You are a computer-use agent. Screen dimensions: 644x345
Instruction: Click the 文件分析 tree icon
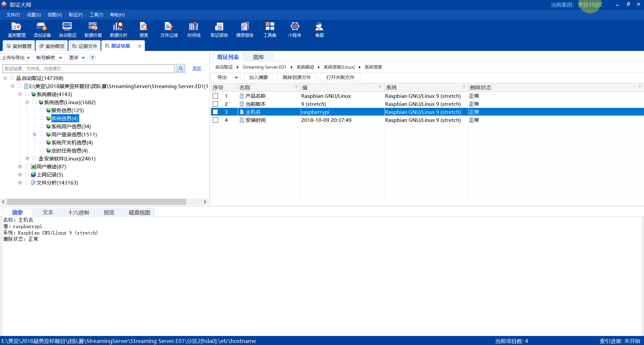(x=34, y=183)
